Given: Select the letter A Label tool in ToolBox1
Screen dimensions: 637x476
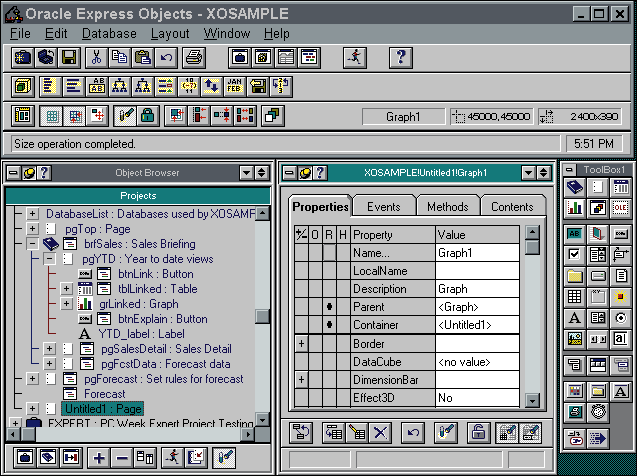Looking at the screenshot, I should pos(574,318).
